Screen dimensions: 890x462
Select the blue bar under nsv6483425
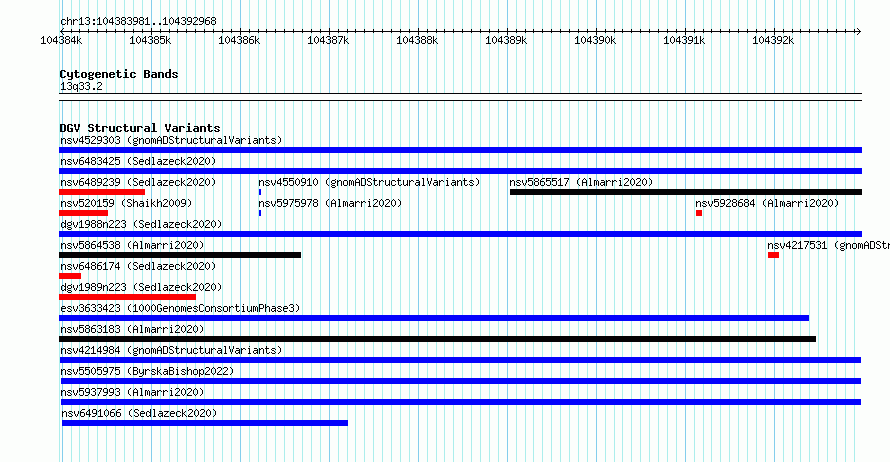pos(460,171)
